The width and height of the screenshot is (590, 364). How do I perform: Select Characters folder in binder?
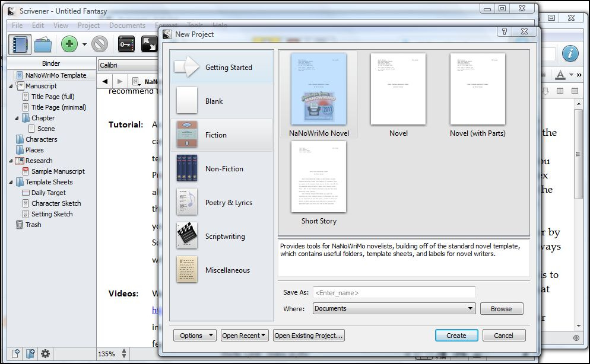coord(42,139)
